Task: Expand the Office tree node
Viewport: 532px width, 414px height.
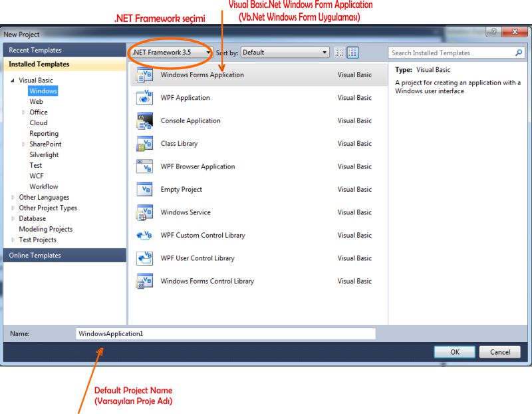Action: pyautogui.click(x=23, y=112)
